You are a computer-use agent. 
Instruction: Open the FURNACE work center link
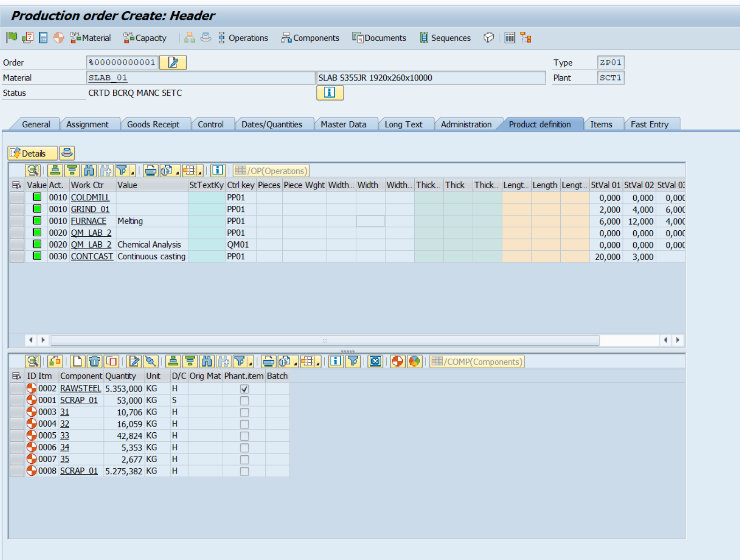coord(88,221)
